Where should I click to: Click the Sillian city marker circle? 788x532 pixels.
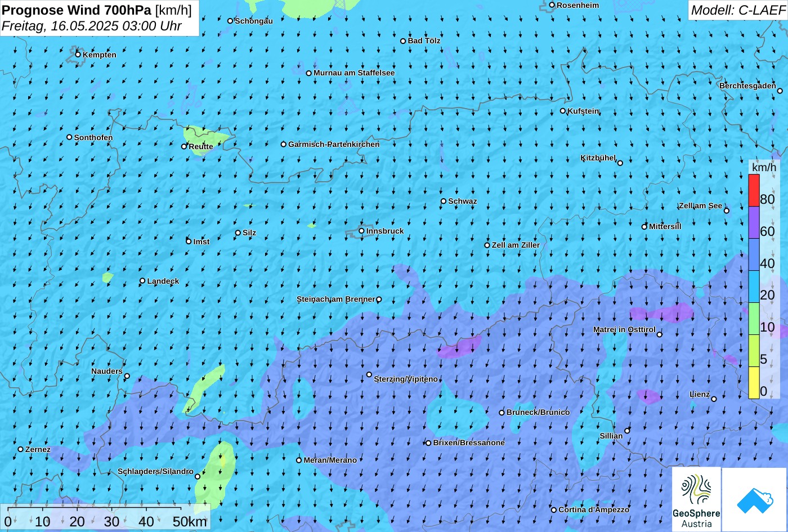(x=627, y=431)
